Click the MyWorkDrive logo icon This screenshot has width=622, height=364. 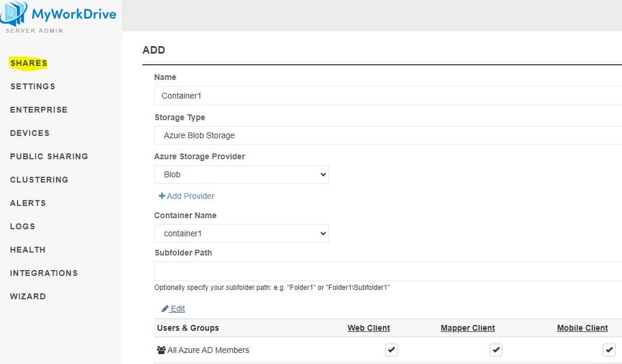pos(14,13)
